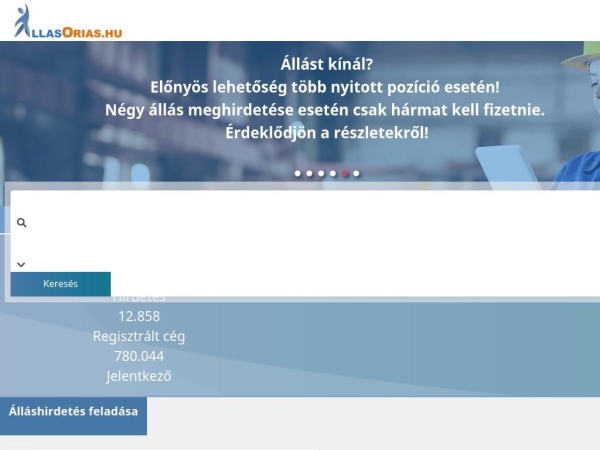
Task: Click the 780.044 applicants figure
Action: [x=139, y=356]
